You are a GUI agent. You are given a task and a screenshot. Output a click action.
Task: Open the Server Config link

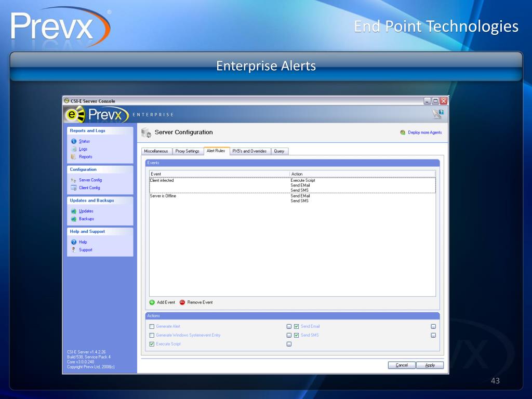pos(90,180)
